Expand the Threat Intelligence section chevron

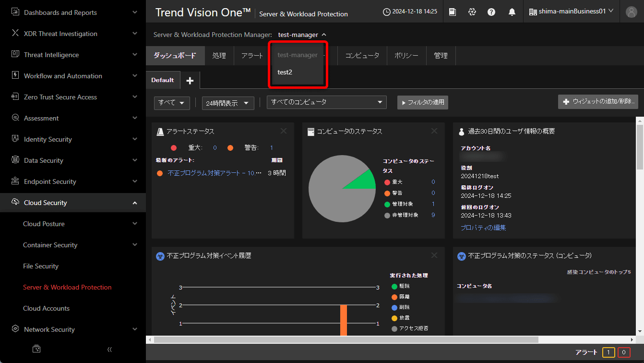[x=135, y=55]
